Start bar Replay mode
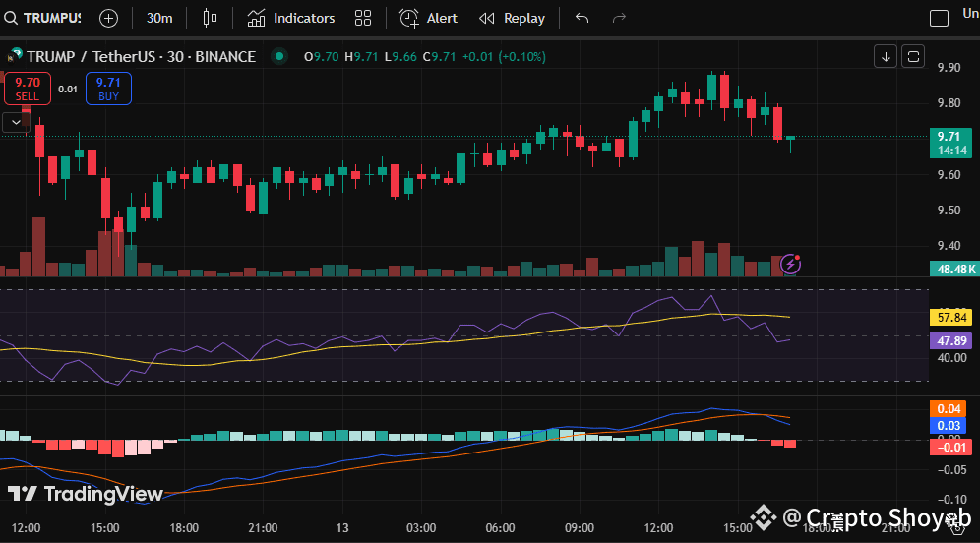Screen dimensions: 980x543 (x=512, y=18)
